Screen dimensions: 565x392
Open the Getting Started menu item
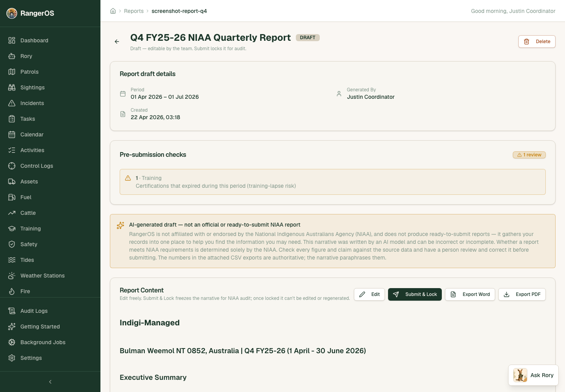50,327
